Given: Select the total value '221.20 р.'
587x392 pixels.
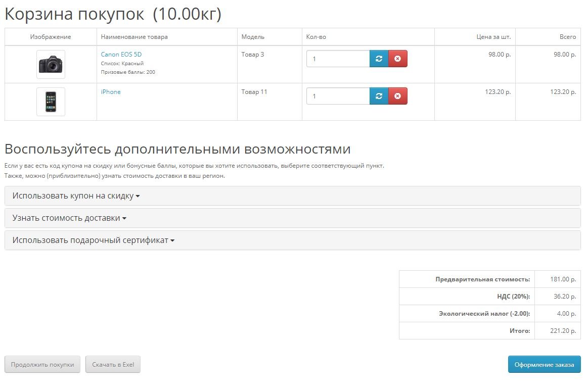Looking at the screenshot, I should pos(563,331).
